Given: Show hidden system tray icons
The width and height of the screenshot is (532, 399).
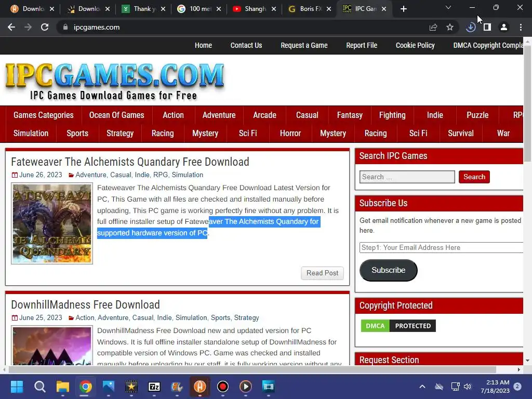Looking at the screenshot, I should click(x=422, y=387).
